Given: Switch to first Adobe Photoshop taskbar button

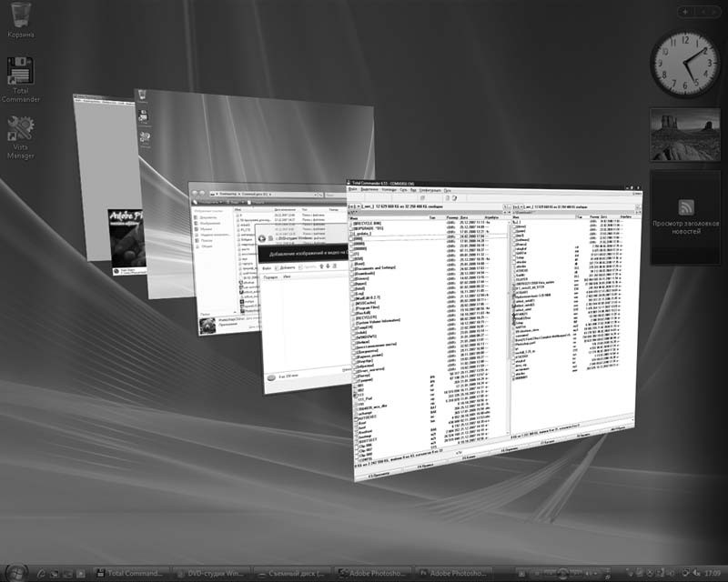Looking at the screenshot, I should point(370,573).
